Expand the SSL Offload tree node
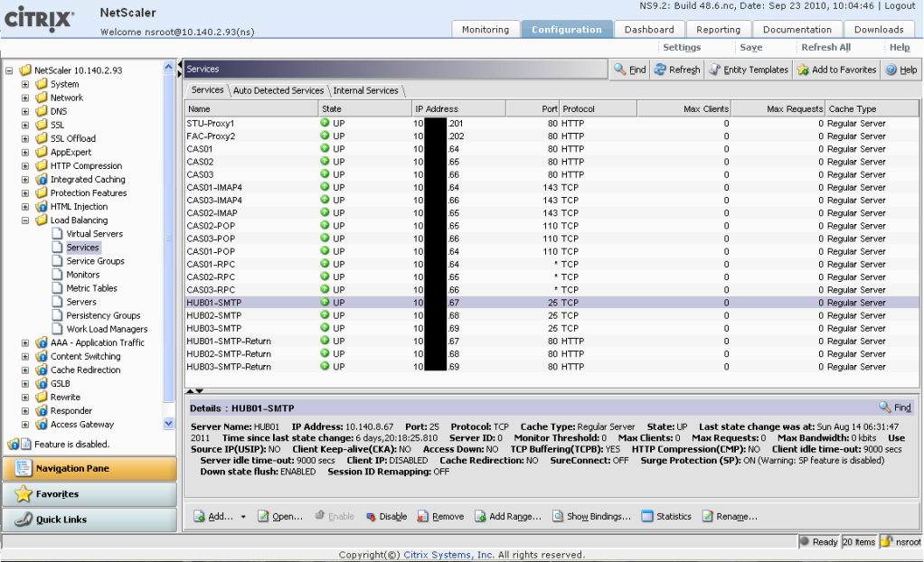 (x=24, y=138)
